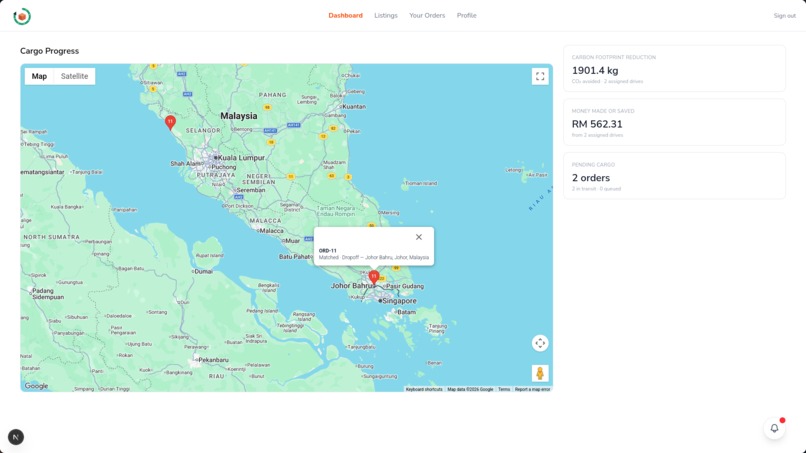
Task: Open map camera controls button
Action: pyautogui.click(x=540, y=343)
